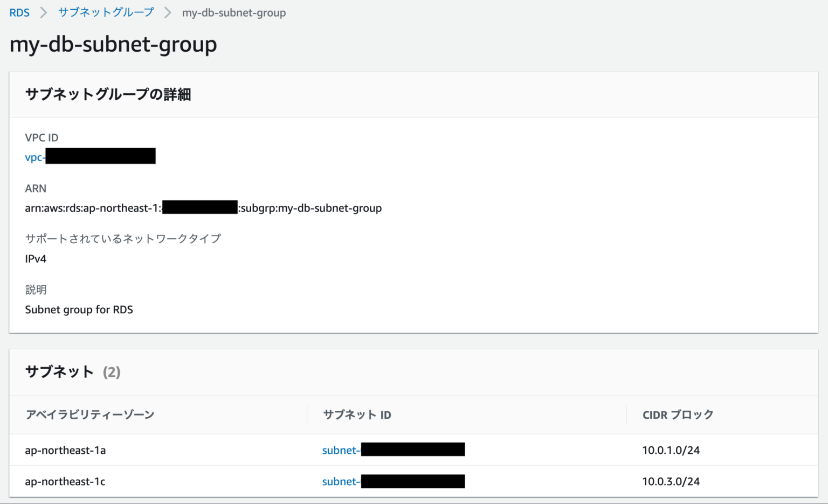Open the RDS breadcrumb link
The height and width of the screenshot is (504, 828).
click(x=19, y=12)
